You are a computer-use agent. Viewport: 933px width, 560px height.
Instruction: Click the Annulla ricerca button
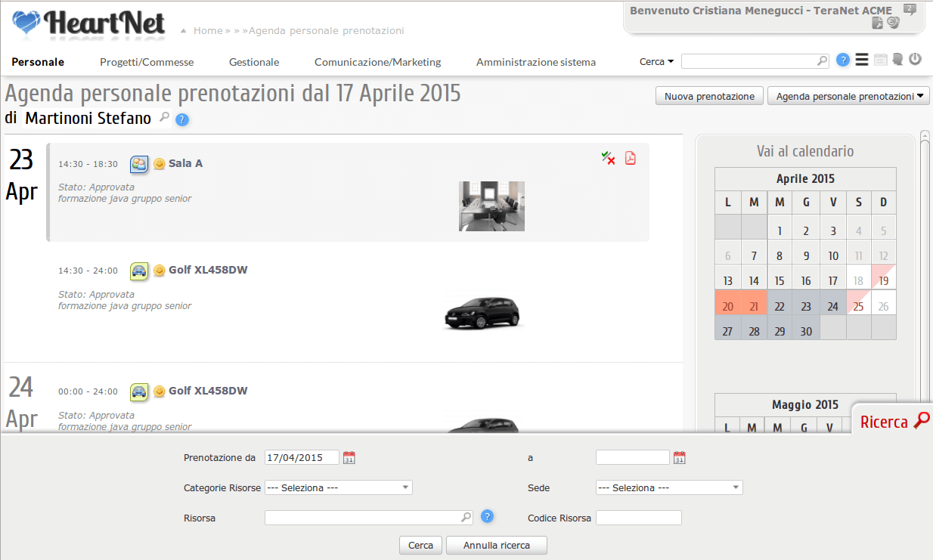coord(496,545)
